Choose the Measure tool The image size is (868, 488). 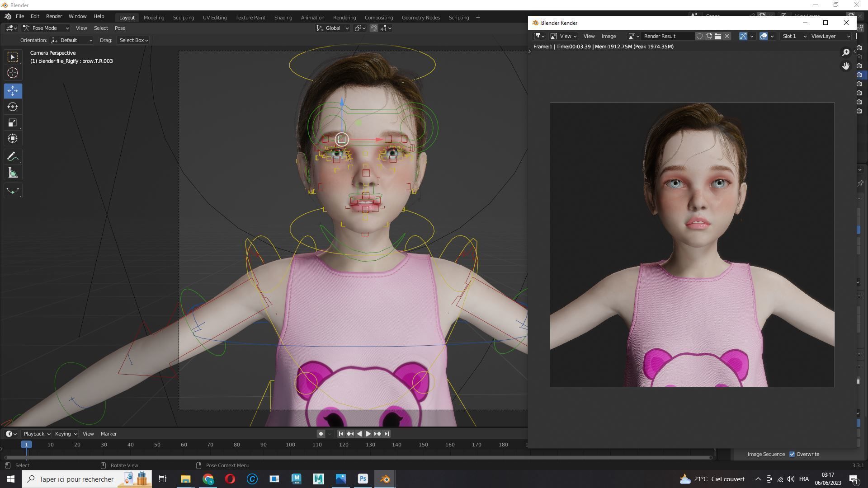pos(13,173)
